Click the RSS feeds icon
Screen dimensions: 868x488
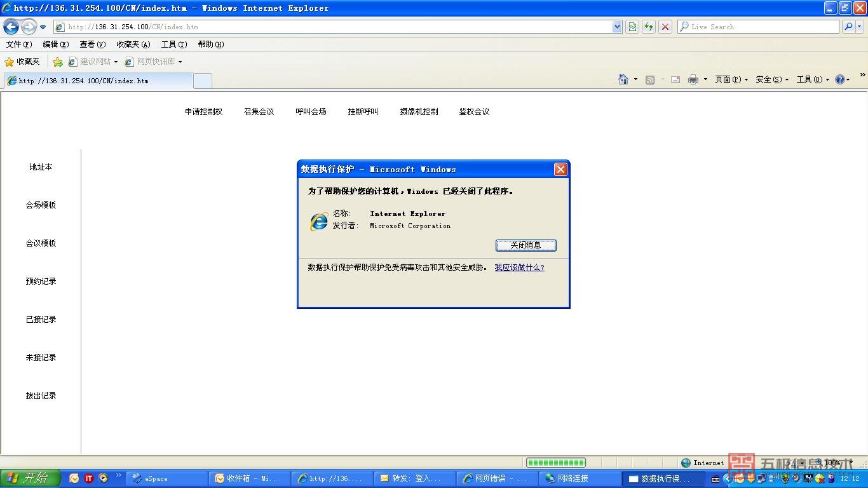pyautogui.click(x=650, y=79)
